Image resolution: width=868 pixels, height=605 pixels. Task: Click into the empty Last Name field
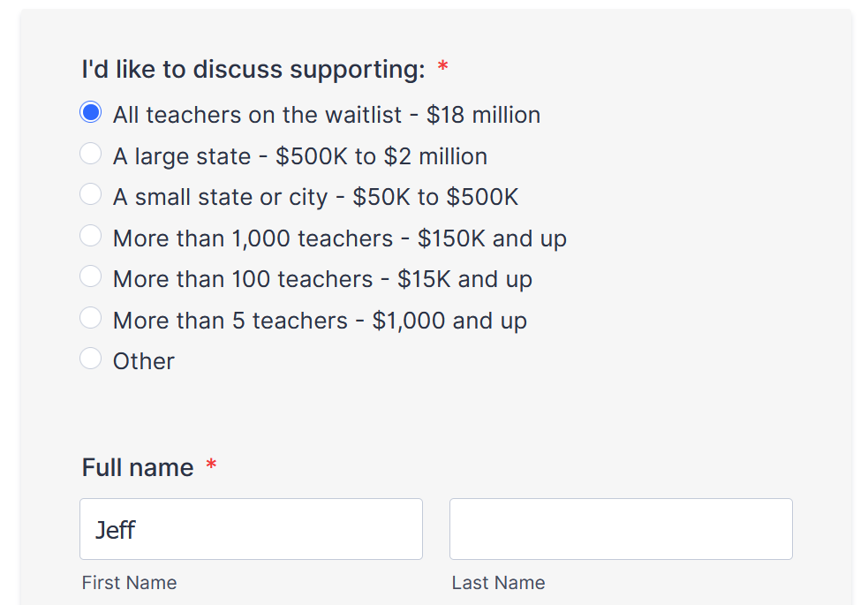tap(621, 529)
